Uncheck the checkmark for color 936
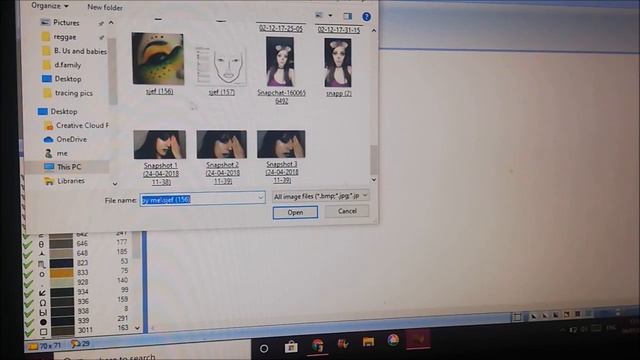The height and width of the screenshot is (360, 640). (29, 304)
